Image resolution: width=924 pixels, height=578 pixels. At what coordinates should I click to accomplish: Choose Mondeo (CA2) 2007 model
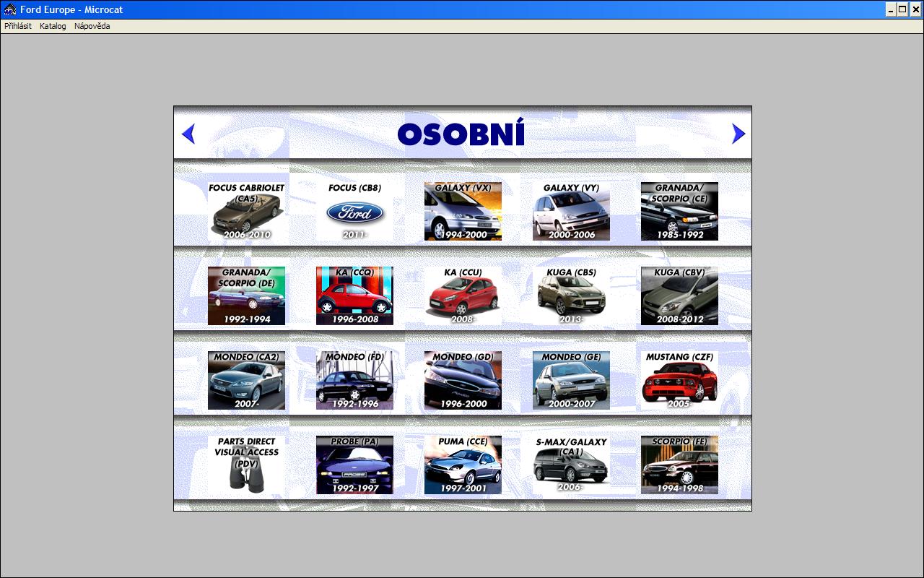pyautogui.click(x=246, y=380)
